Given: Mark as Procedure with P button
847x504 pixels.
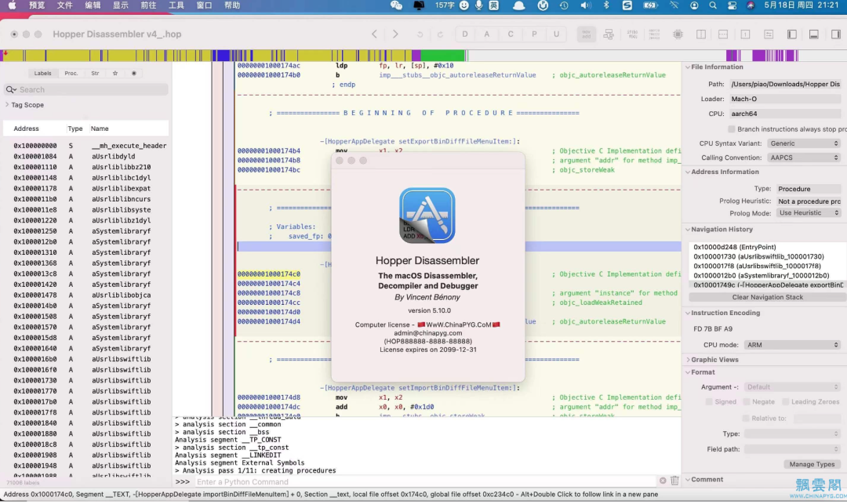Looking at the screenshot, I should [x=534, y=34].
